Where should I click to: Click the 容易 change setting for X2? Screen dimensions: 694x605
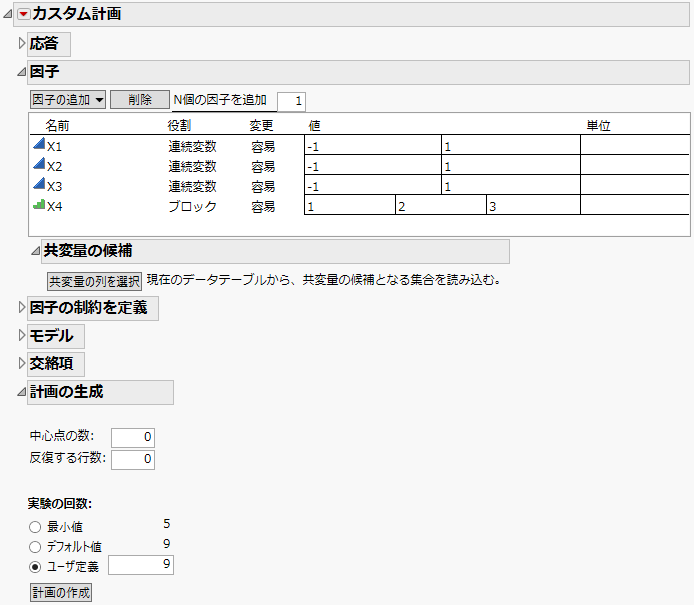tap(263, 166)
